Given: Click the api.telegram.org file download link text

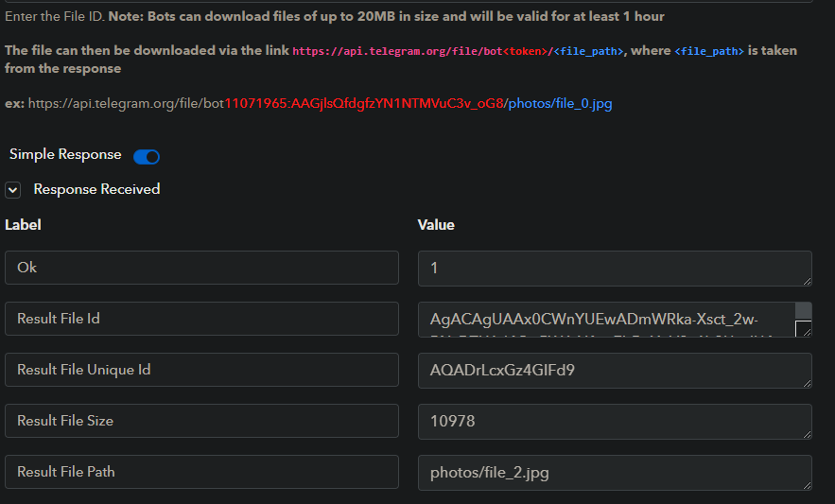Looking at the screenshot, I should 458,51.
